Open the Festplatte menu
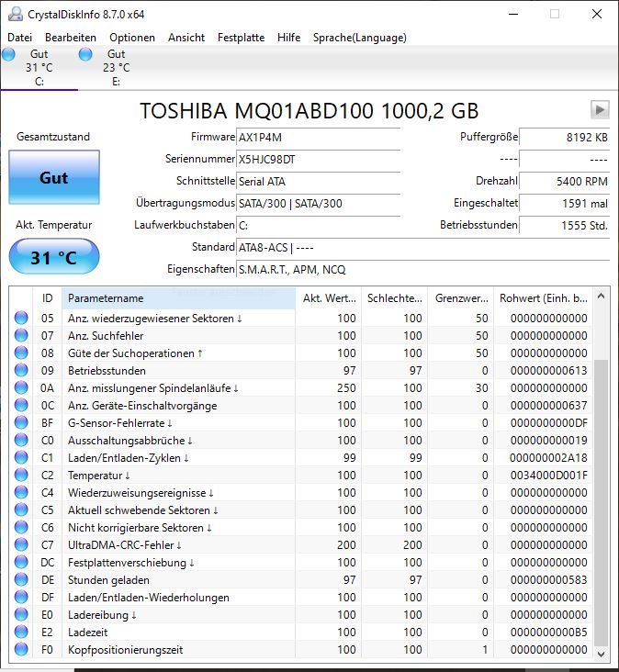619x672 pixels. point(241,38)
